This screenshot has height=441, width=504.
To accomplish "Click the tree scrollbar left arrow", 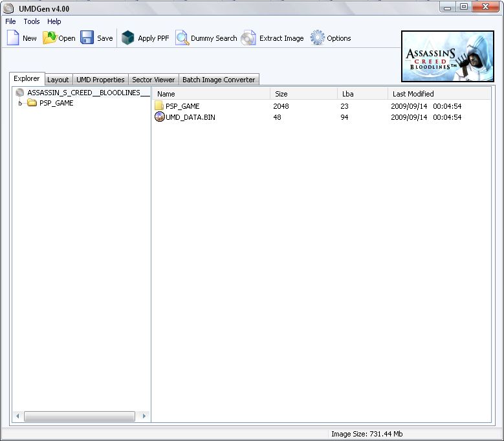I will 17,416.
